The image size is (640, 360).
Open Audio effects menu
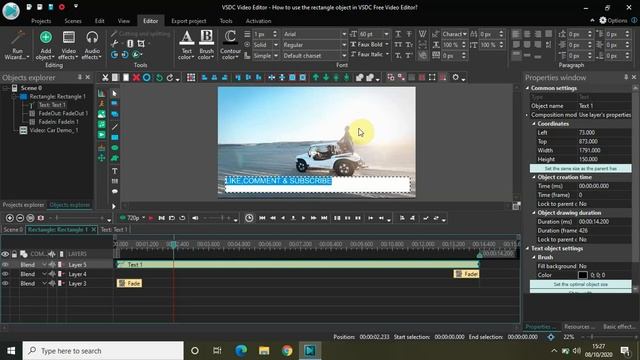point(92,45)
